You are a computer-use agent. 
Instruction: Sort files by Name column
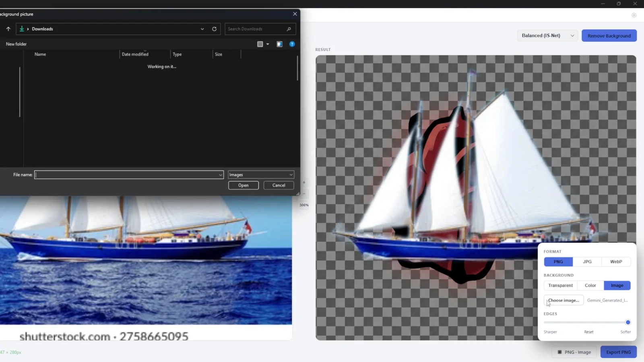coord(40,54)
